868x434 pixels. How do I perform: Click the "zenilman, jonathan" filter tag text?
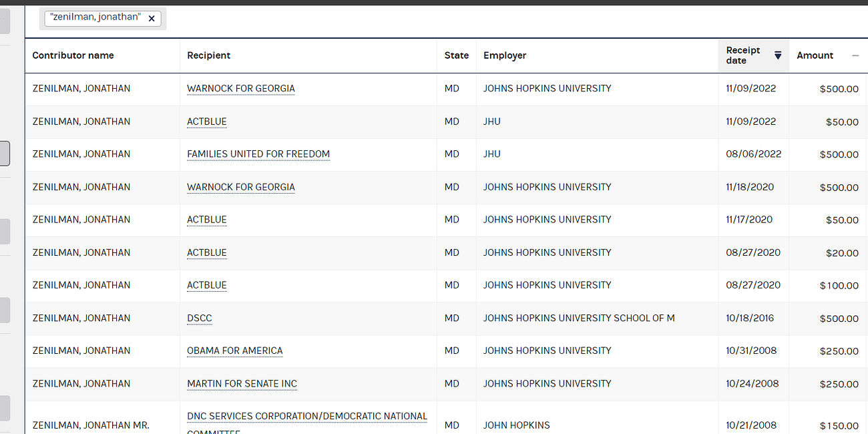[x=95, y=17]
